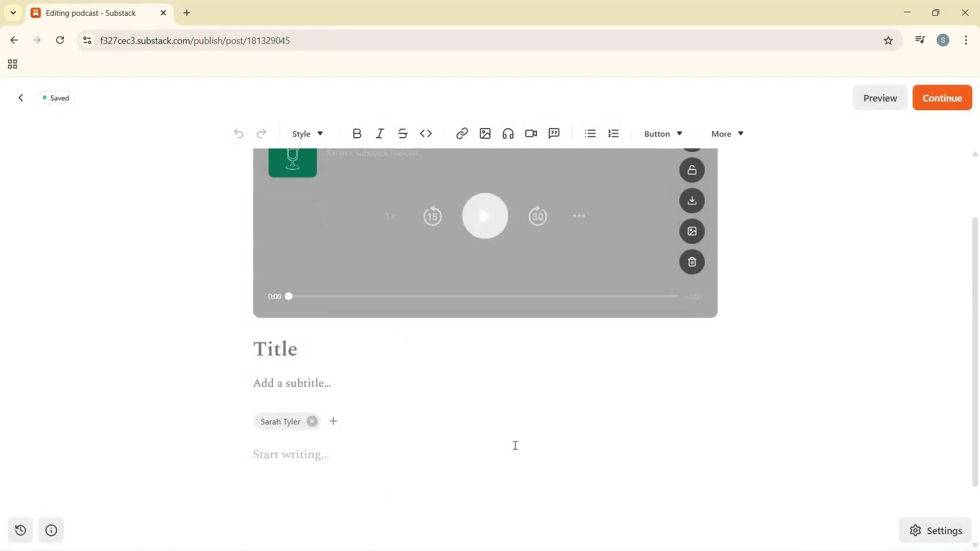Screen dimensions: 980x551
Task: Preview the post
Action: (x=880, y=97)
